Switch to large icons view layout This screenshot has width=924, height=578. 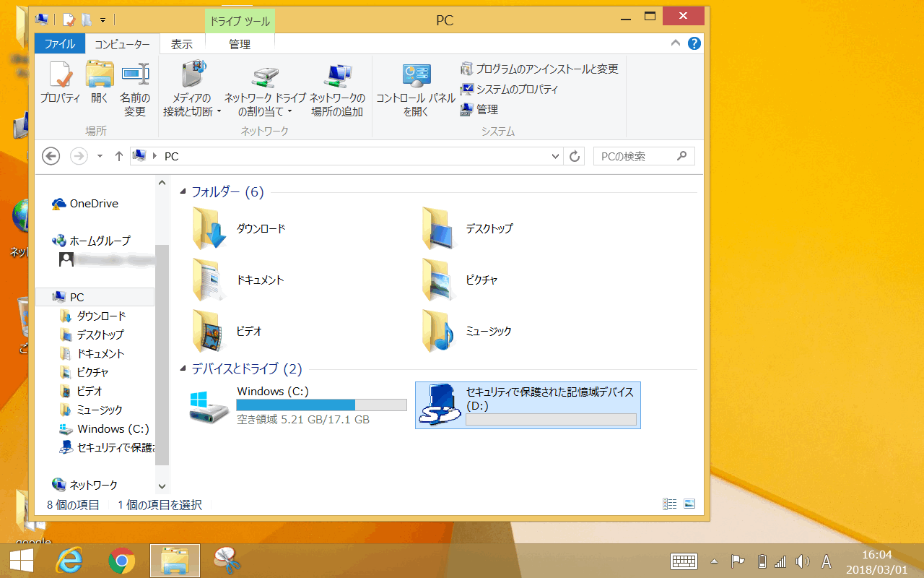tap(689, 504)
